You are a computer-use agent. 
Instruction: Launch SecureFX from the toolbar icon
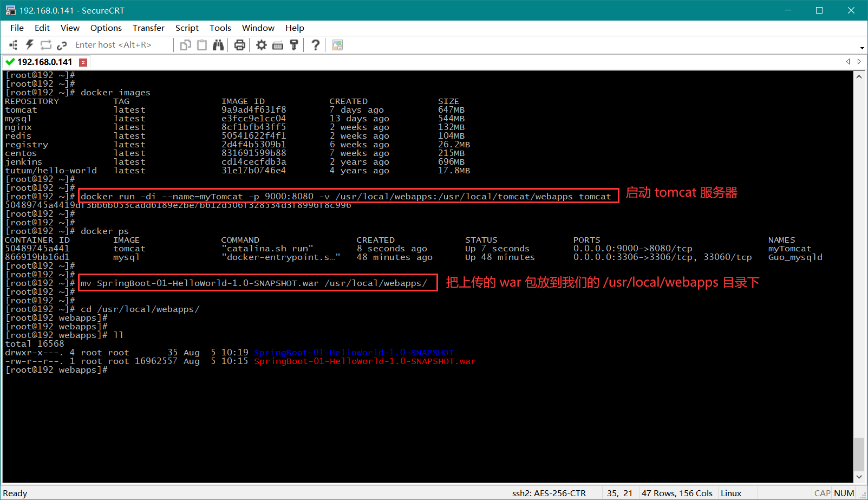click(337, 45)
